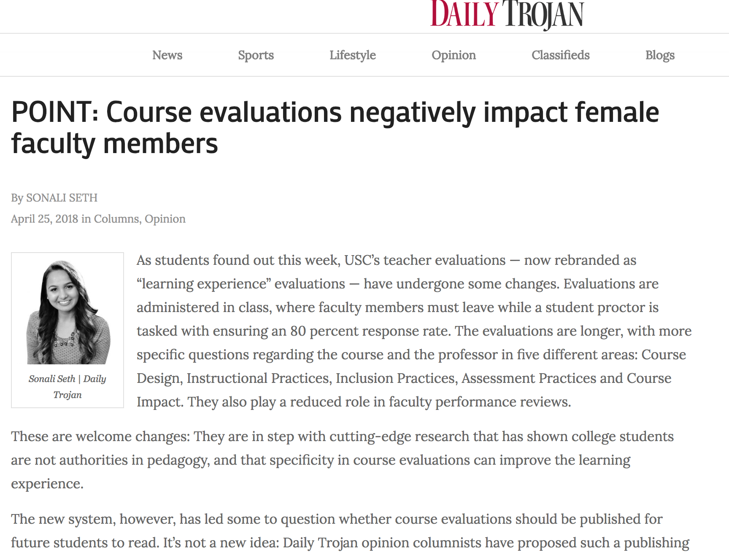
Task: Click Sonali Seth's author portrait photo
Action: (68, 312)
